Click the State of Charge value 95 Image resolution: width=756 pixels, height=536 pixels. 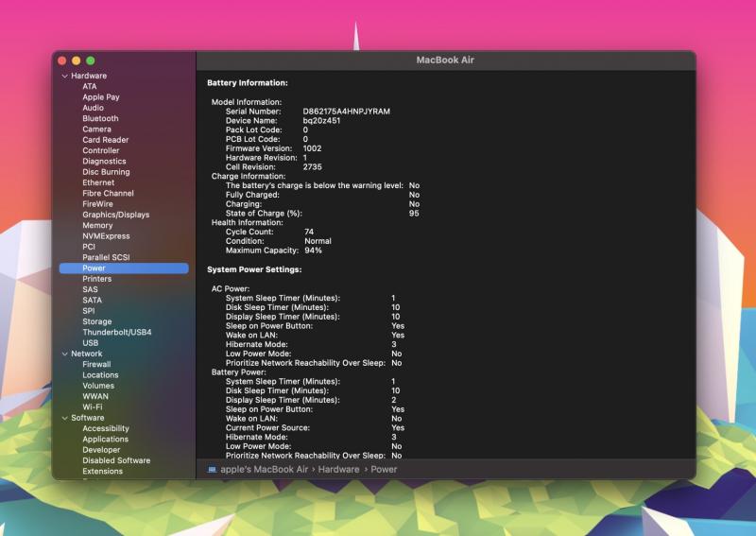(x=414, y=214)
